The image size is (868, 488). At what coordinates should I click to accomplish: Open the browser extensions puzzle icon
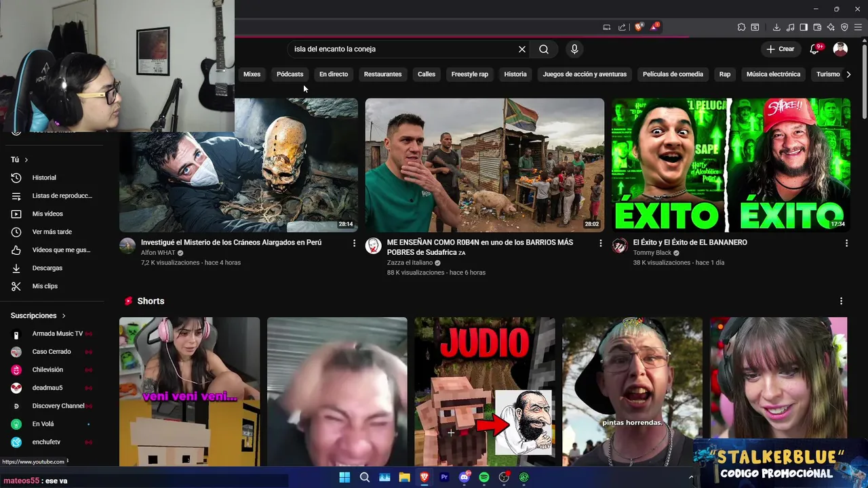tap(741, 27)
